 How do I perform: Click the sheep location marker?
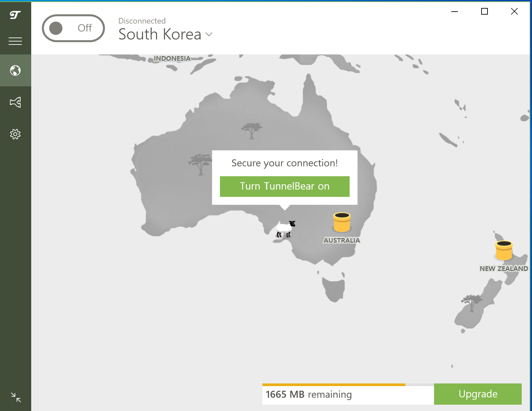286,229
